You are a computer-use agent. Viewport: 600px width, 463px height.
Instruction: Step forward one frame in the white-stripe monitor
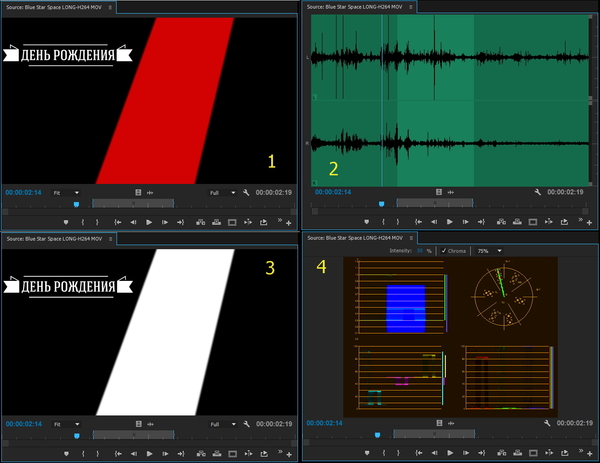point(166,452)
